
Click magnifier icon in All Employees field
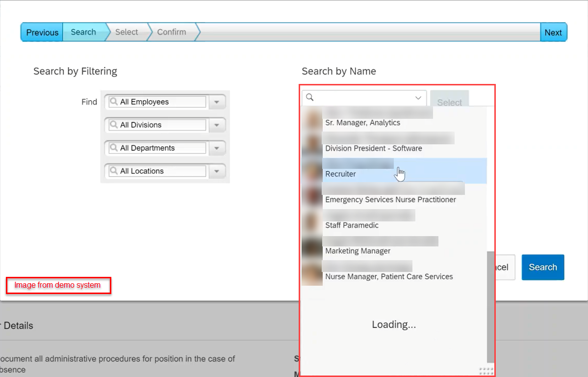(114, 102)
